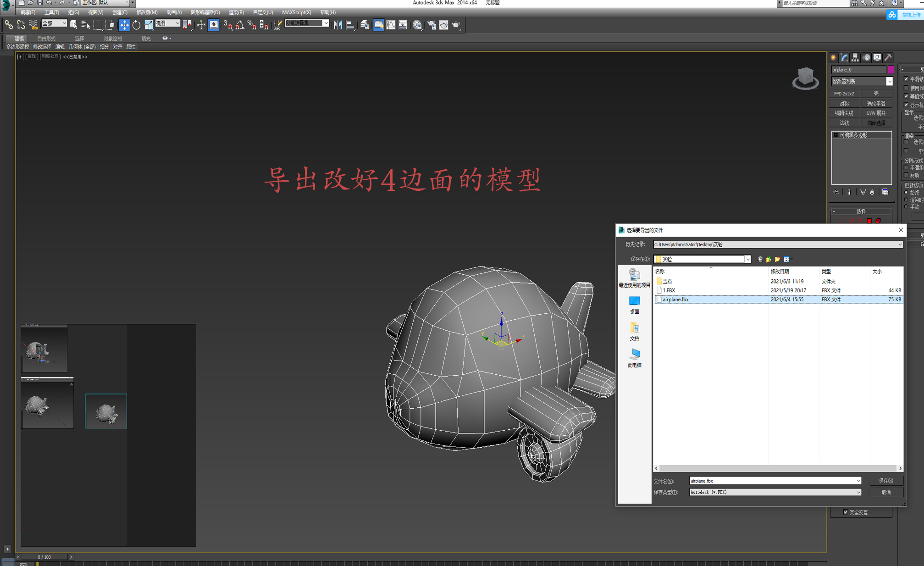Select the Move transform tool

124,25
